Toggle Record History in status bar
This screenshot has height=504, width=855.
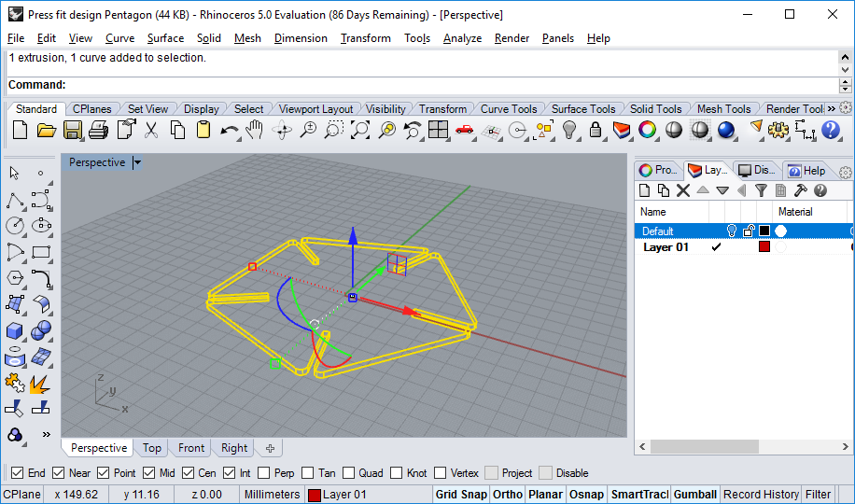(x=761, y=495)
